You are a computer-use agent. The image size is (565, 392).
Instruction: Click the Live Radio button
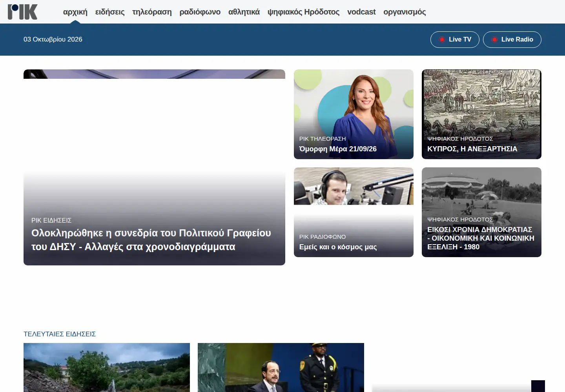tap(512, 40)
